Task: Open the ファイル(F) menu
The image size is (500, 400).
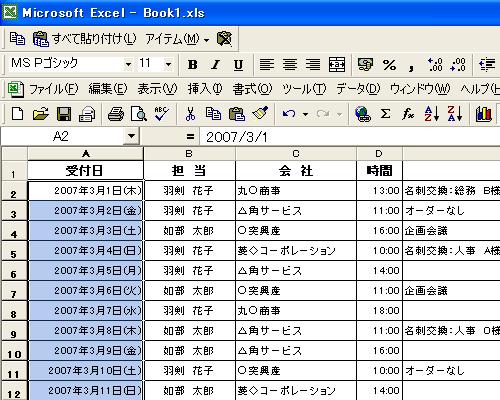Action: click(54, 89)
